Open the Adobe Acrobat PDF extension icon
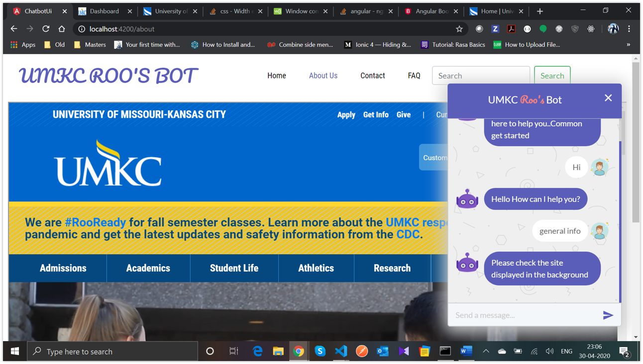This screenshot has width=643, height=364. [511, 29]
